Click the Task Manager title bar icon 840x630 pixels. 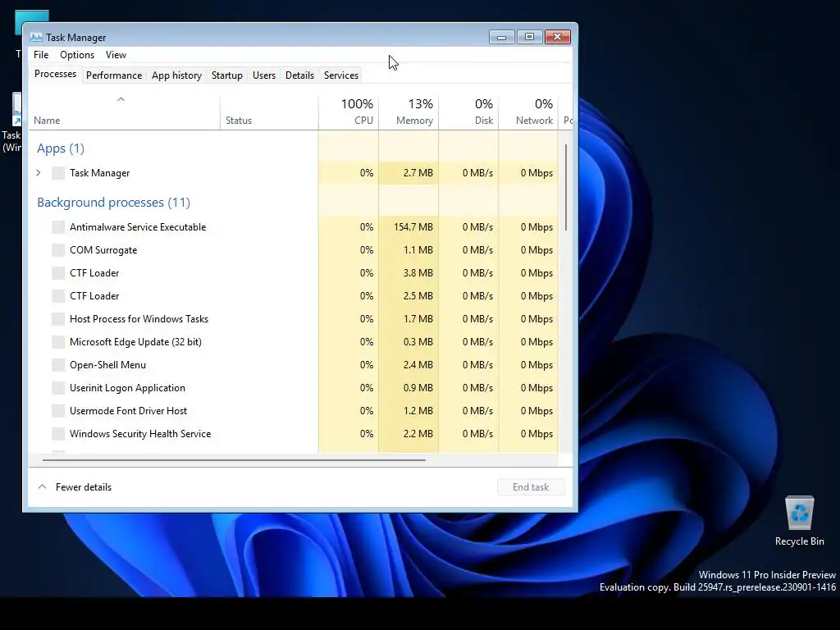coord(36,38)
